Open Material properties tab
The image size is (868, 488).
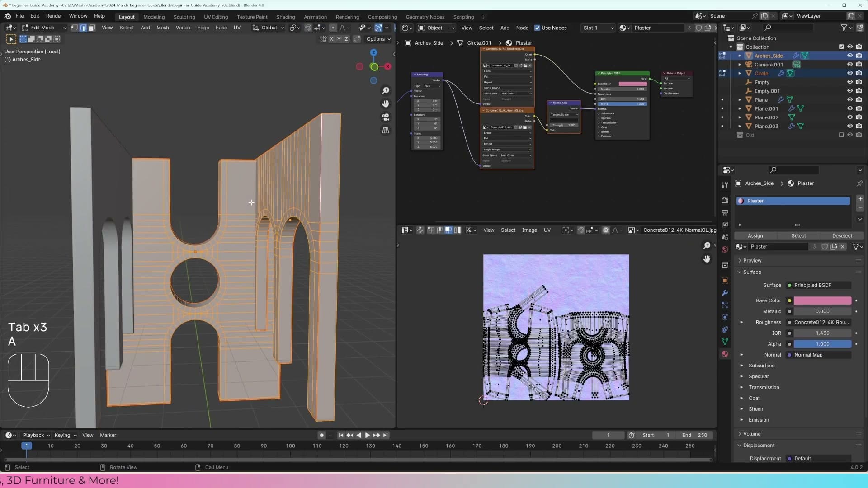point(725,354)
